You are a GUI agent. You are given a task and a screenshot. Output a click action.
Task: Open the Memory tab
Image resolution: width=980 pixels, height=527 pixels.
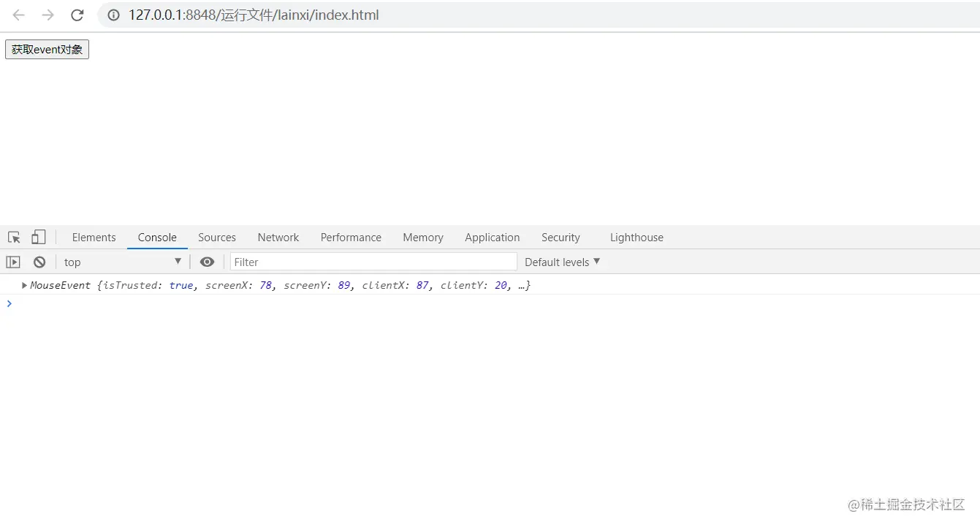[423, 238]
